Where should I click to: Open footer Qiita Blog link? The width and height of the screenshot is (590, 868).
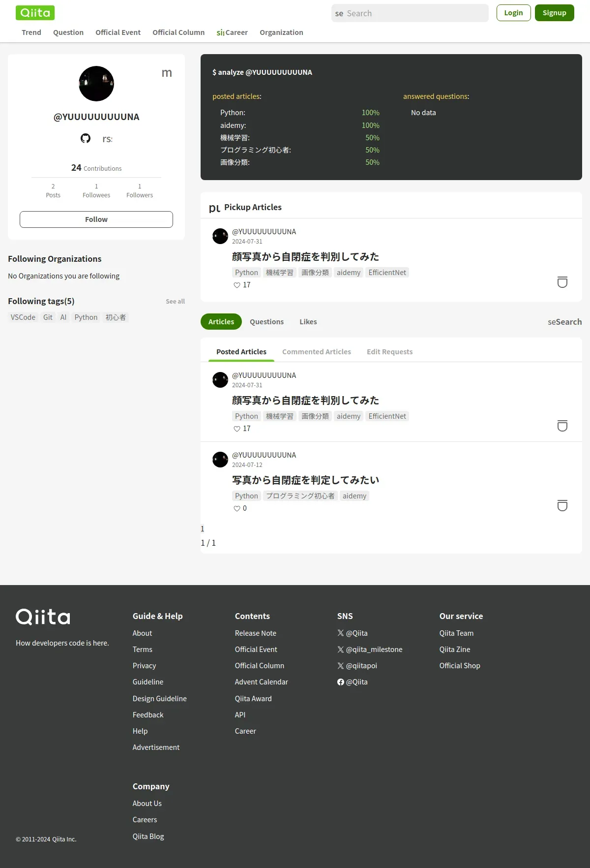click(148, 837)
